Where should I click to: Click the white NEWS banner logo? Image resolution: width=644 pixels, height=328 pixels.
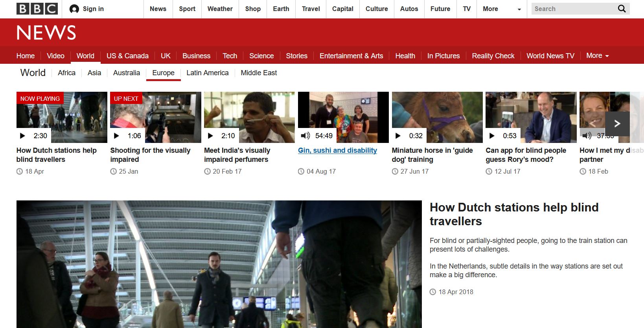click(46, 33)
